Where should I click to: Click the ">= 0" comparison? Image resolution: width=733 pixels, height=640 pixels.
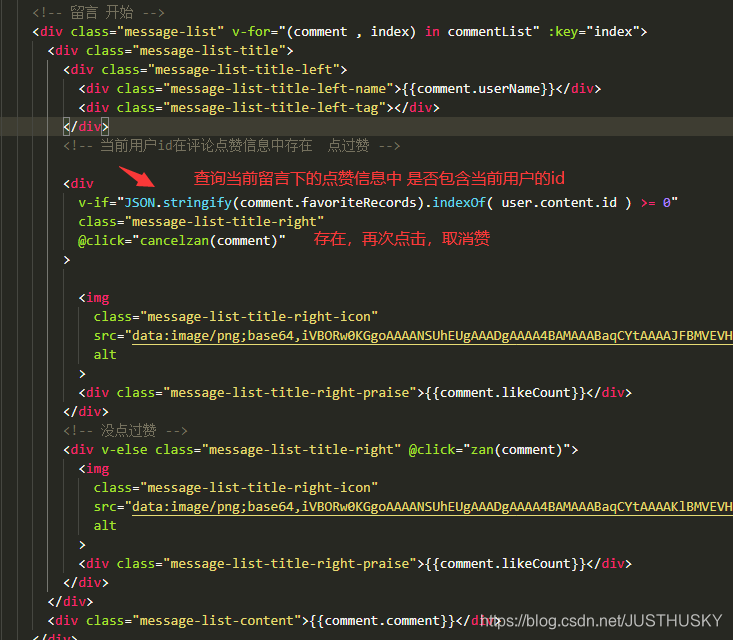[x=655, y=202]
